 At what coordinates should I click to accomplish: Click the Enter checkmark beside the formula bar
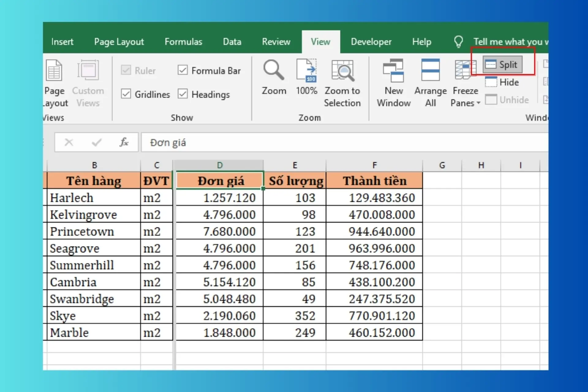click(96, 142)
